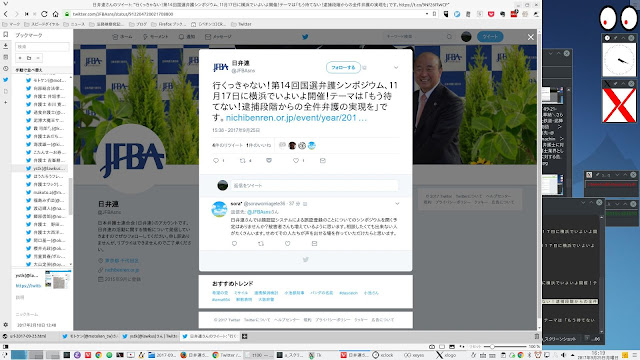Click the xclock item in the taskbar

click(x=382, y=355)
